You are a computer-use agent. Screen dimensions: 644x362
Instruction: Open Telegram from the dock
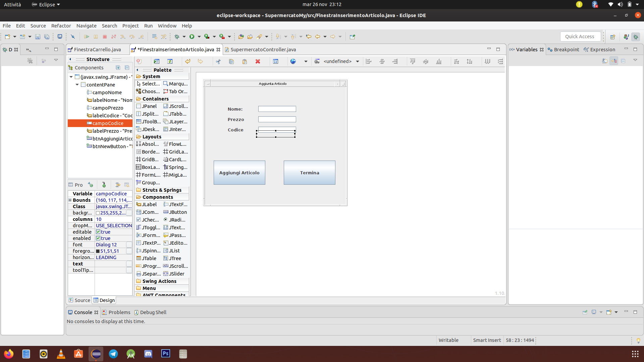(113, 354)
